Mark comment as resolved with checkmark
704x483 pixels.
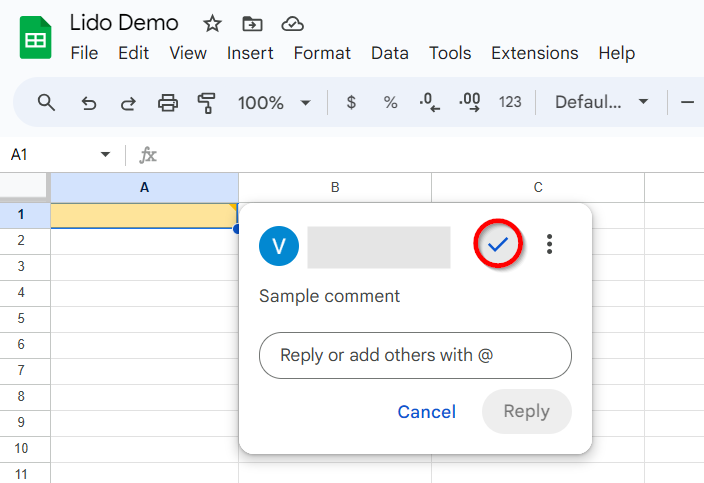coord(498,244)
